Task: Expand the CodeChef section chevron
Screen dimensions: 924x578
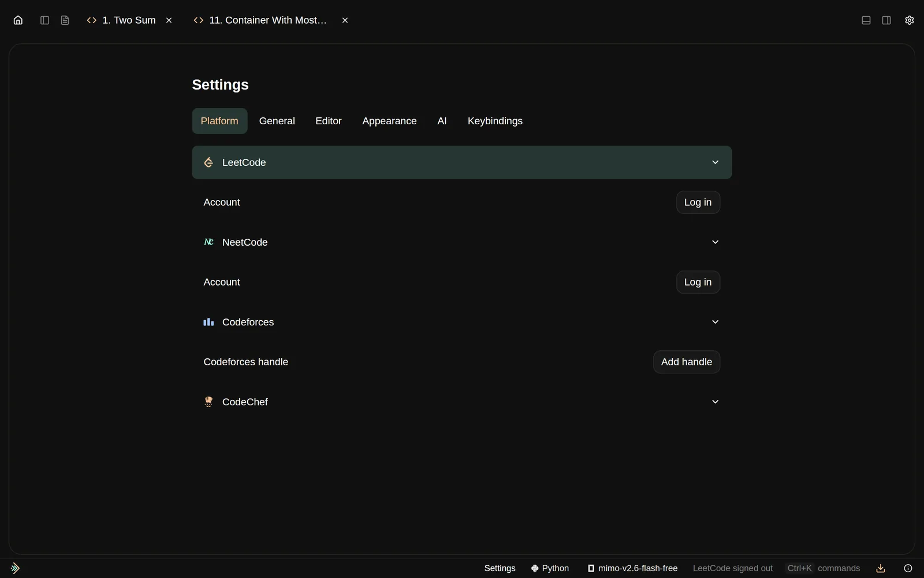Action: point(715,402)
